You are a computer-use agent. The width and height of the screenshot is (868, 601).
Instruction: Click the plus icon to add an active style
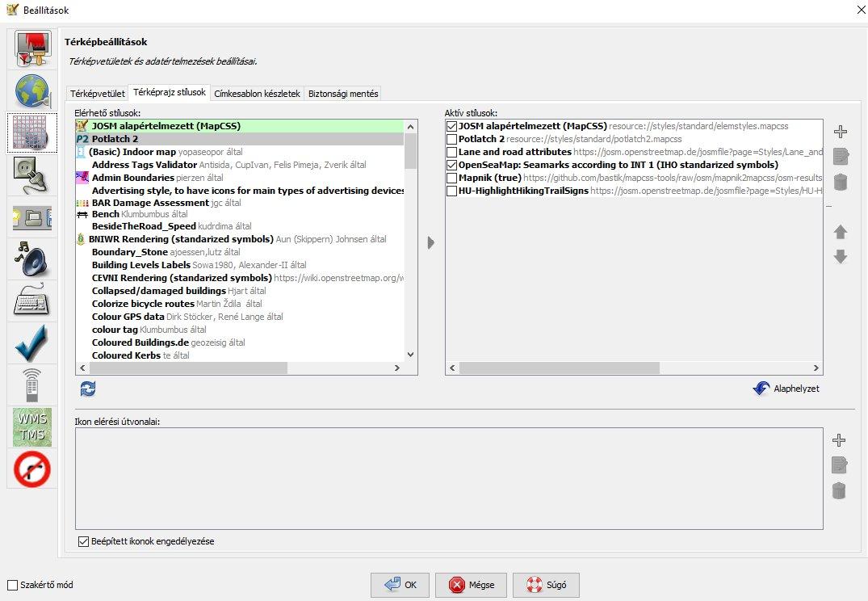pos(841,132)
